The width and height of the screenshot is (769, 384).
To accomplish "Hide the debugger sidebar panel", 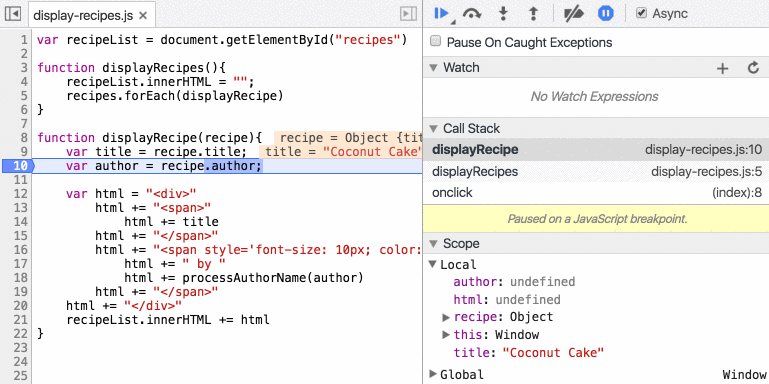I will 409,14.
